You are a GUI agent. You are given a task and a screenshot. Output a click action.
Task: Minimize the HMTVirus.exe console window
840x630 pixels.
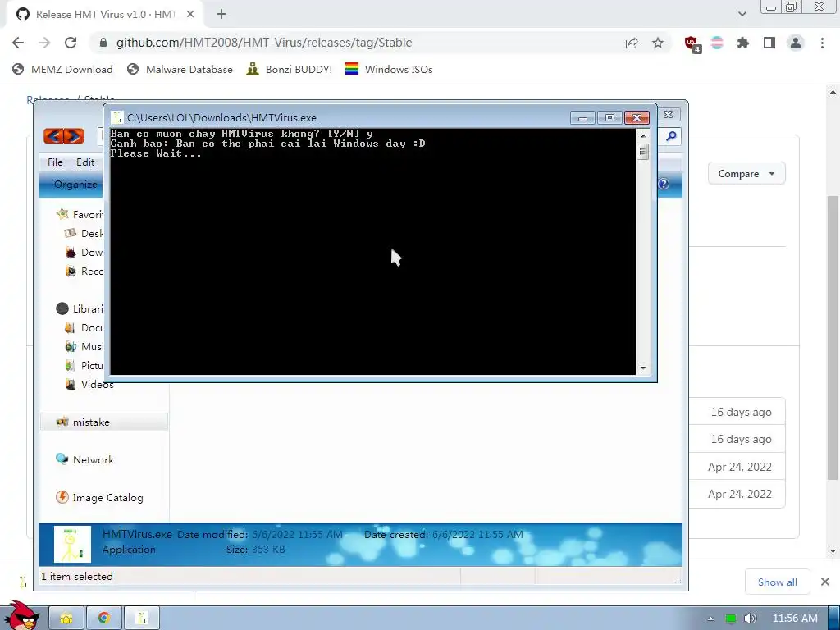point(583,118)
